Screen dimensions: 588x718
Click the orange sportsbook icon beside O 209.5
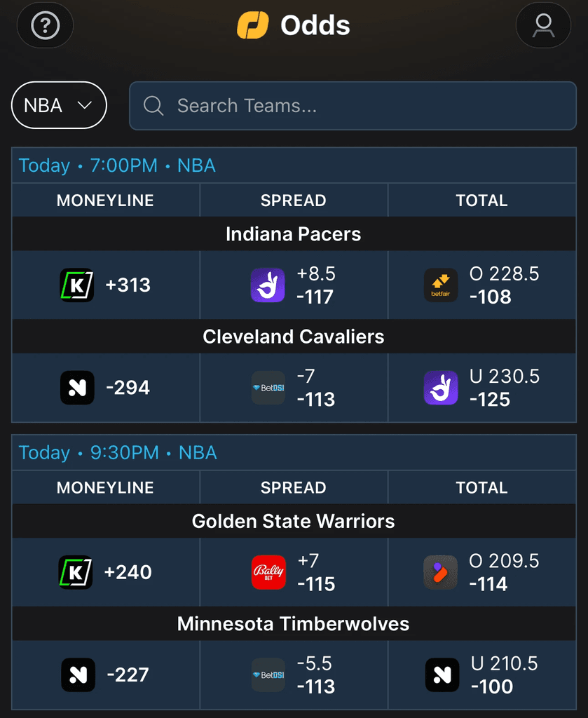441,572
